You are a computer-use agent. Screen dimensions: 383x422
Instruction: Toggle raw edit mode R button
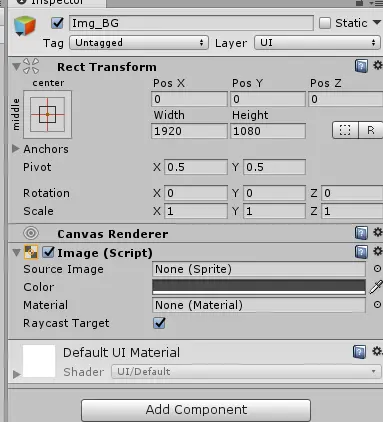click(370, 130)
